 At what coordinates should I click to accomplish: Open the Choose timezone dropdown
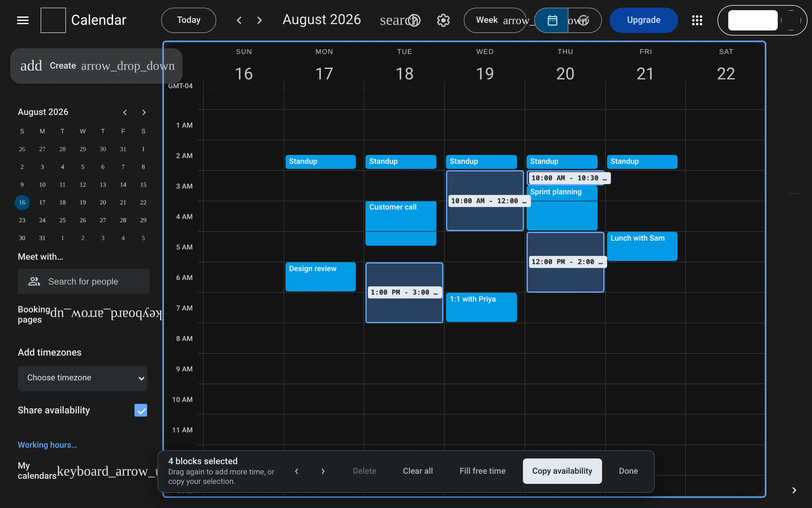click(82, 378)
